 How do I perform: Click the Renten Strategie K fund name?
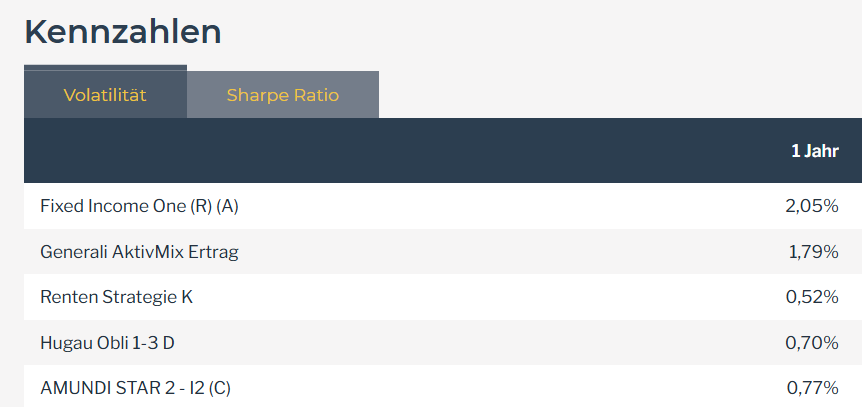116,297
